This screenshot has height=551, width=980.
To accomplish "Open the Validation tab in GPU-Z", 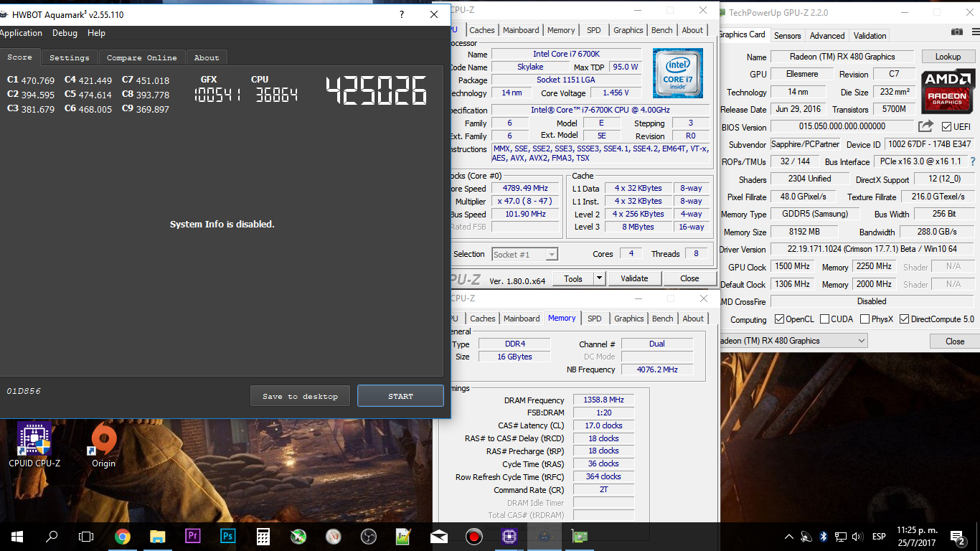I will coord(870,35).
